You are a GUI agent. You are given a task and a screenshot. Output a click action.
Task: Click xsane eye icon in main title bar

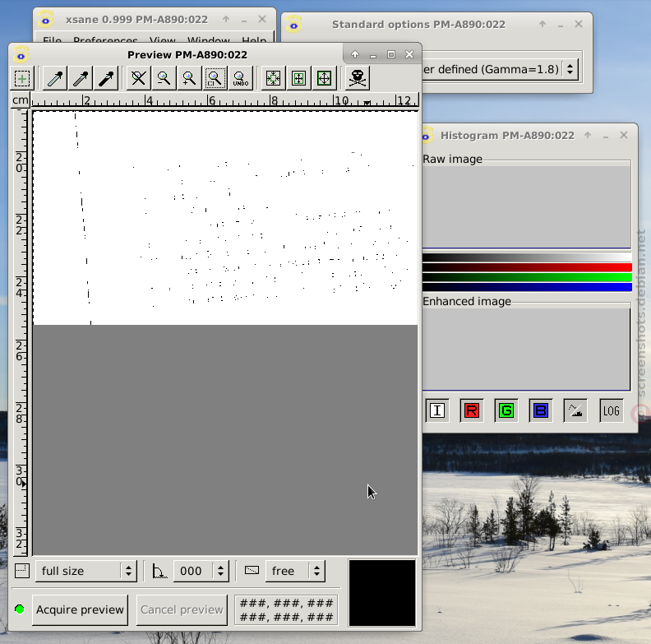coord(45,20)
